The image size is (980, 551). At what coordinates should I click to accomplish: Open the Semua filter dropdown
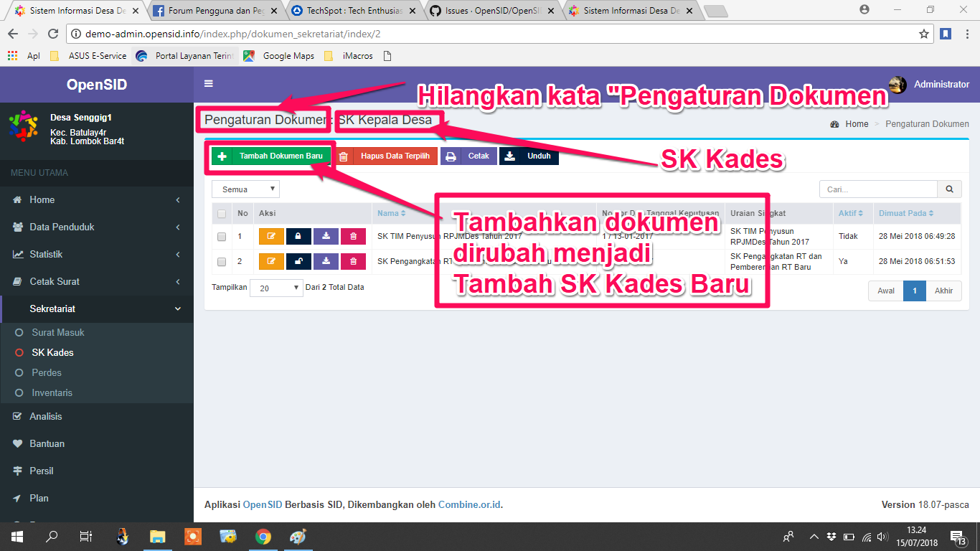click(245, 189)
